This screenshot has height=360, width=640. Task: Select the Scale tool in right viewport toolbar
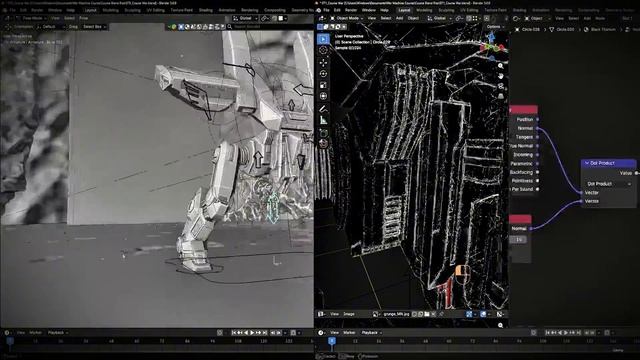point(323,85)
